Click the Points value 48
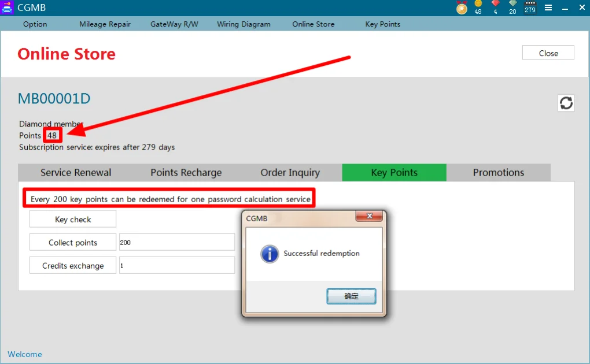 [52, 135]
